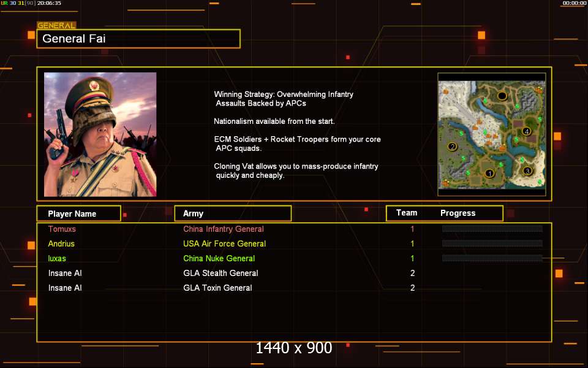
Task: Click team number for GLA Stealth General
Action: 412,273
